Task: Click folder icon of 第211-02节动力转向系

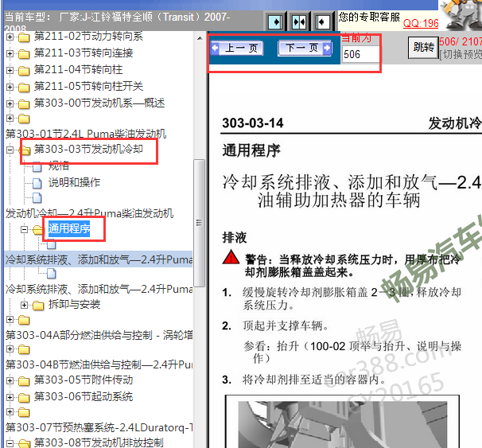Action: point(24,37)
